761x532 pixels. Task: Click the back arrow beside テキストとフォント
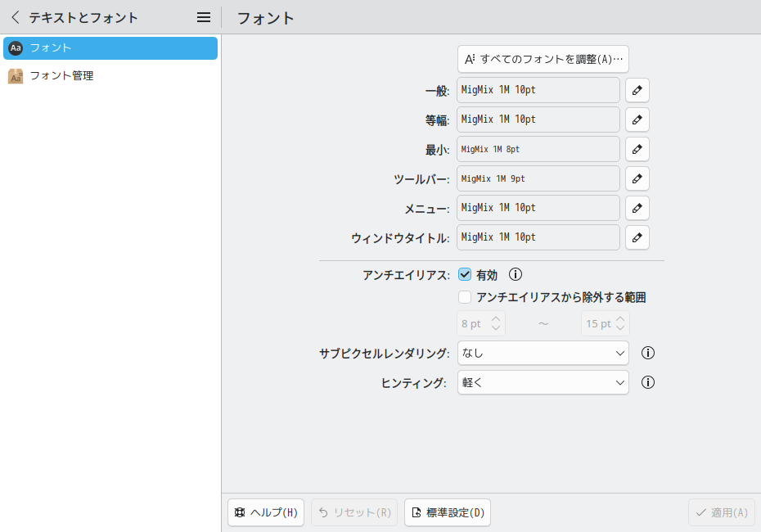[x=15, y=17]
